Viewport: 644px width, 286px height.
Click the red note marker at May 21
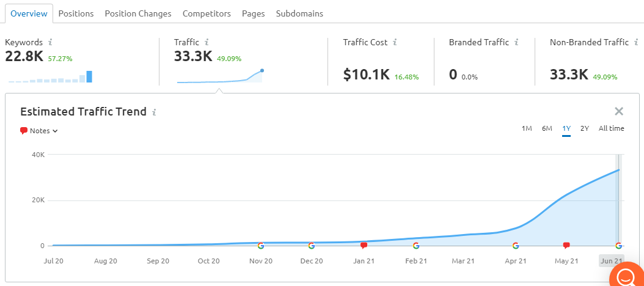tap(566, 246)
